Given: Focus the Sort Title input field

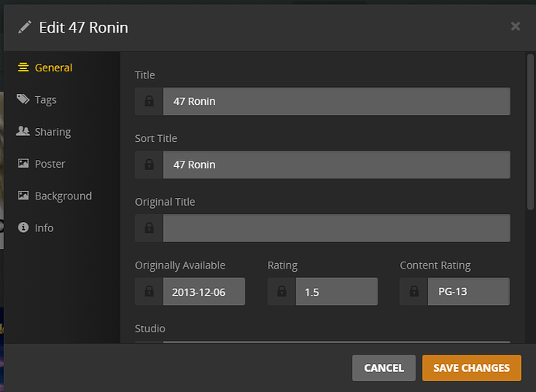Looking at the screenshot, I should [336, 165].
